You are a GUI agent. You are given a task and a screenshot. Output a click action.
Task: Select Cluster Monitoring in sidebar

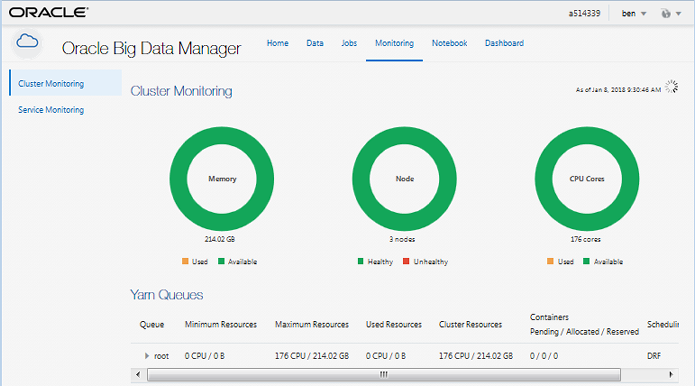pyautogui.click(x=66, y=83)
